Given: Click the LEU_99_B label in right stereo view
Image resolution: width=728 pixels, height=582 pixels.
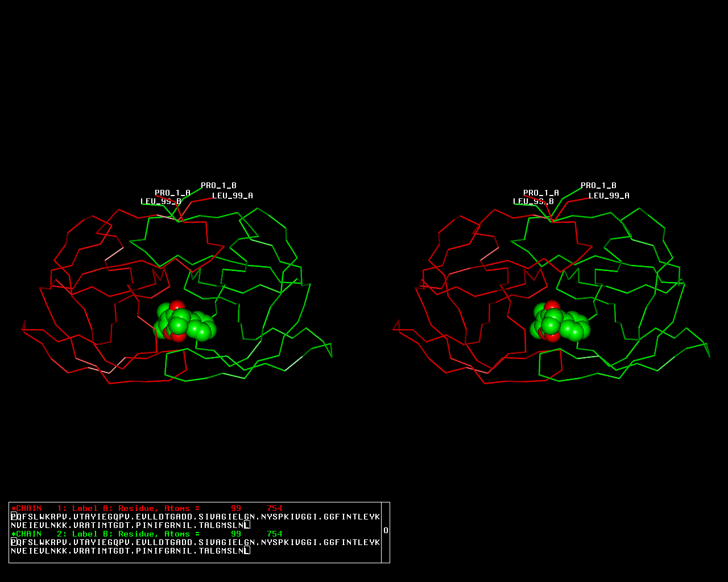Looking at the screenshot, I should (x=533, y=201).
